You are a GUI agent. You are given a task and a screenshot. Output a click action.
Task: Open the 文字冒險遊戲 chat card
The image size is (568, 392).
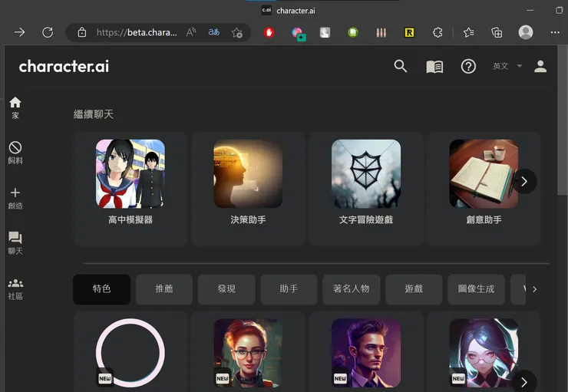pos(366,189)
